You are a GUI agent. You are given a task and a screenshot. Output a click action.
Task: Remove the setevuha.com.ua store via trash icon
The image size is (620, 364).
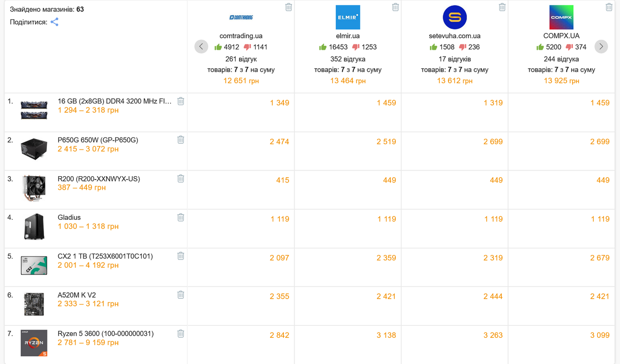point(502,7)
